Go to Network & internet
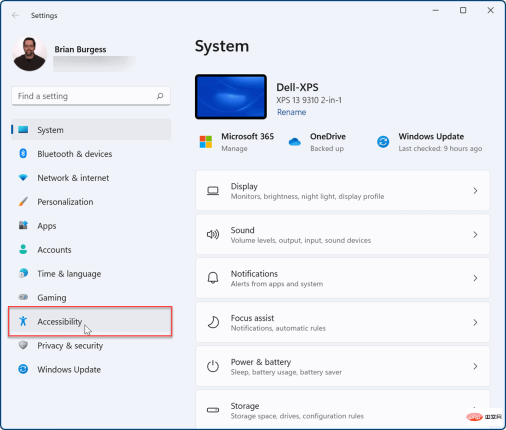The height and width of the screenshot is (430, 506). (x=91, y=178)
